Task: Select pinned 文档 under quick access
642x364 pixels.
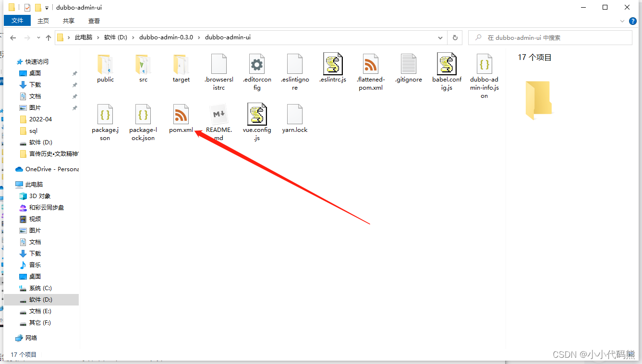Action: (35, 96)
